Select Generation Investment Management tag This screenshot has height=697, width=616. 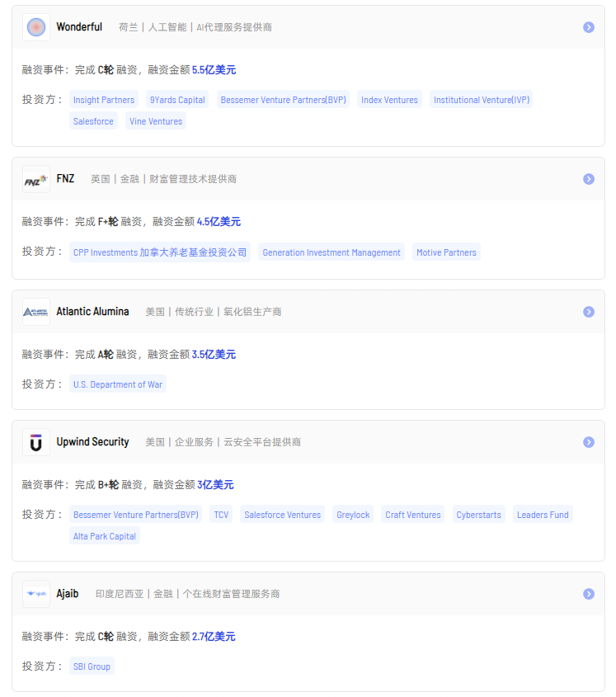pyautogui.click(x=332, y=252)
